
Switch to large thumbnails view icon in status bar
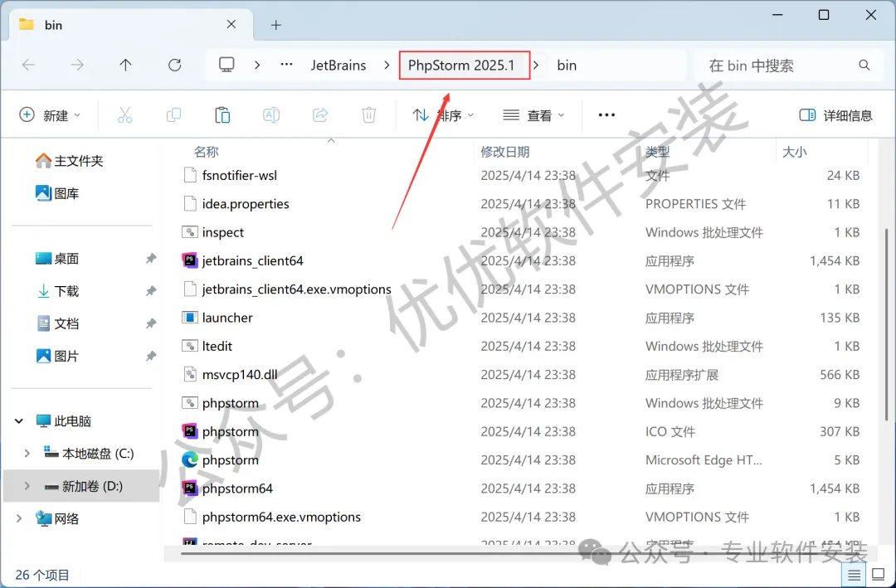(x=878, y=575)
